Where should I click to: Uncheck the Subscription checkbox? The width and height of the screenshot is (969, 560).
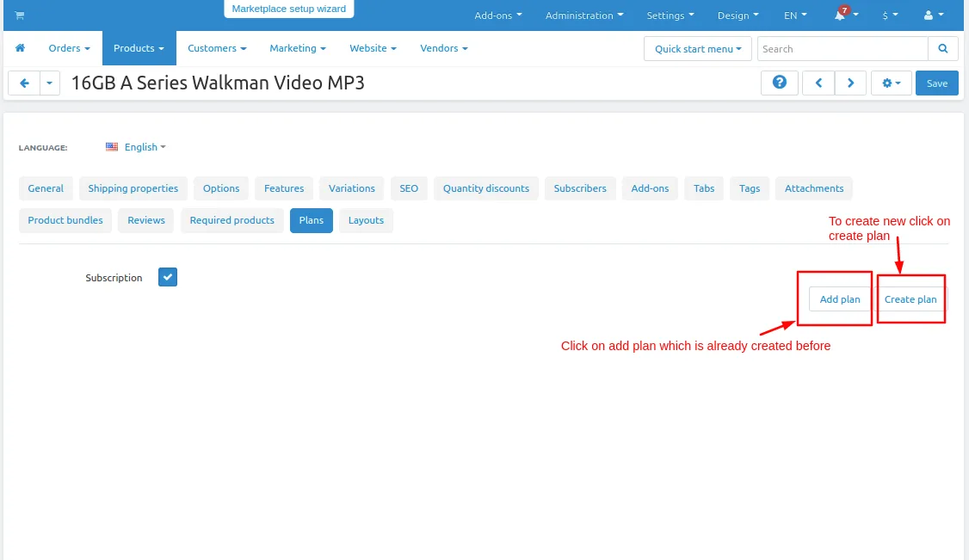(x=168, y=277)
